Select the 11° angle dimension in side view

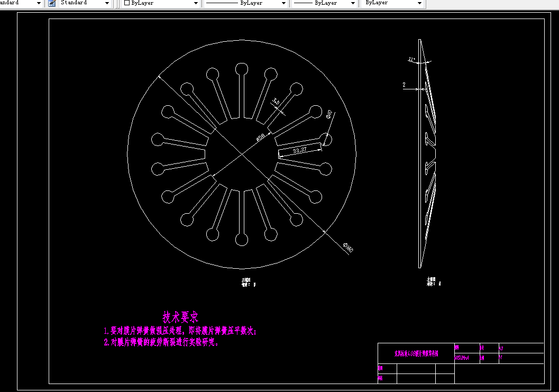point(412,59)
